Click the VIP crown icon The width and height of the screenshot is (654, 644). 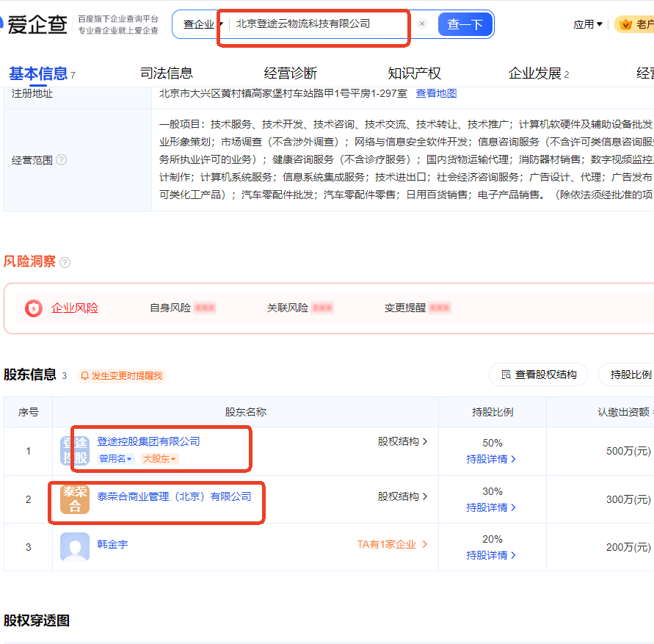[x=625, y=25]
